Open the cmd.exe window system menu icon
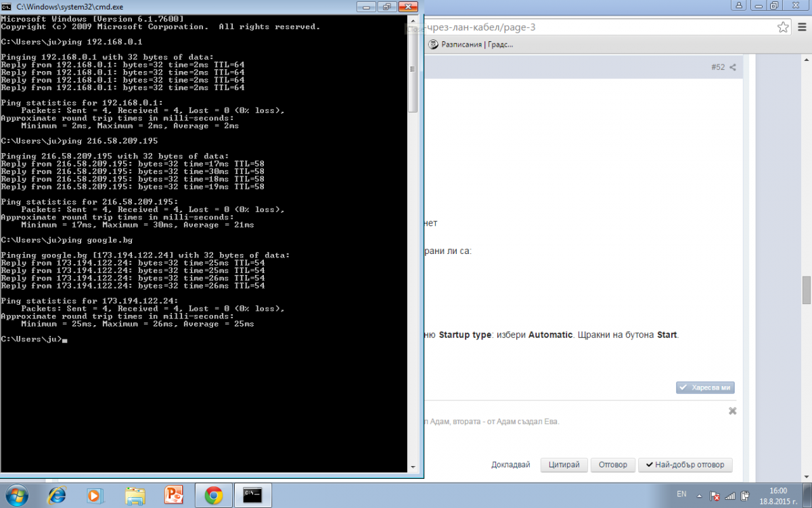This screenshot has width=812, height=508. point(7,5)
